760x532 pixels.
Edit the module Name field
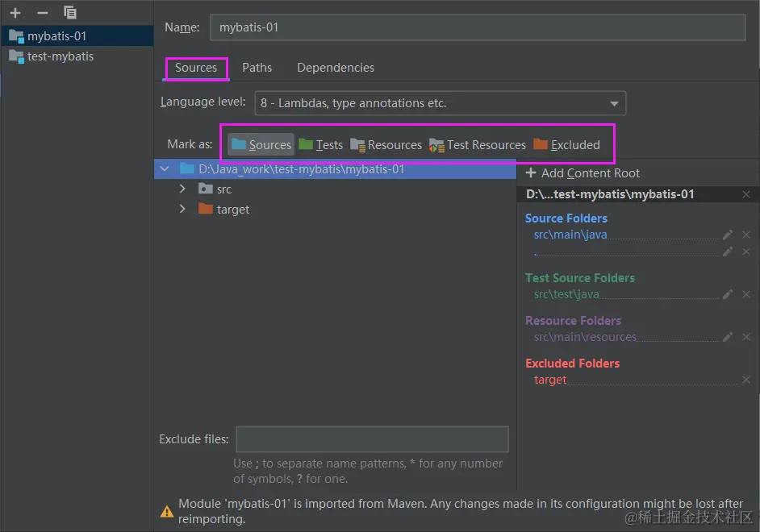478,27
